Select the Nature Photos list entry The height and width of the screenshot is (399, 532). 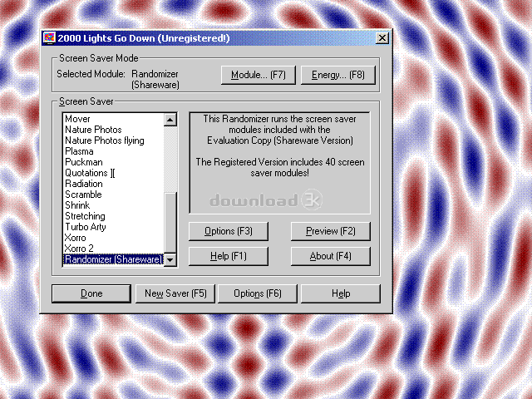click(113, 130)
